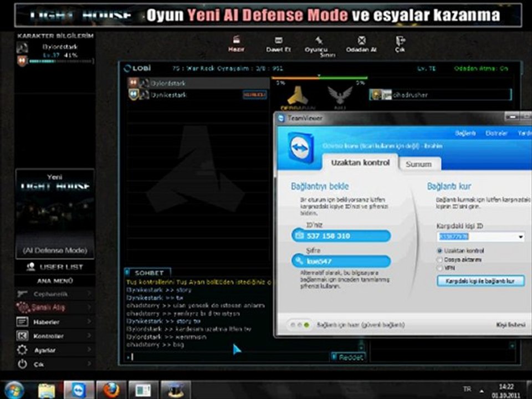Switch to TeamViewer taskbar icon
The height and width of the screenshot is (399, 532).
79,390
